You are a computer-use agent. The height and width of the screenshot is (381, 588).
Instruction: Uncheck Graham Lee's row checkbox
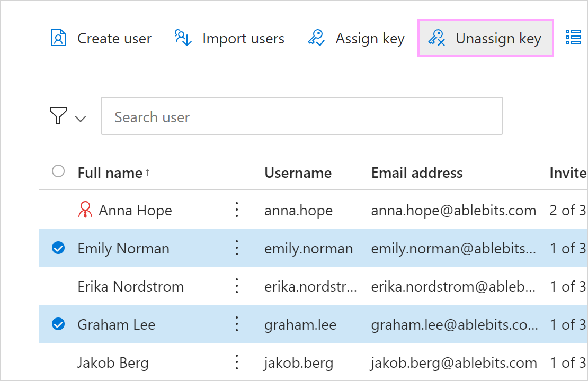pos(58,324)
